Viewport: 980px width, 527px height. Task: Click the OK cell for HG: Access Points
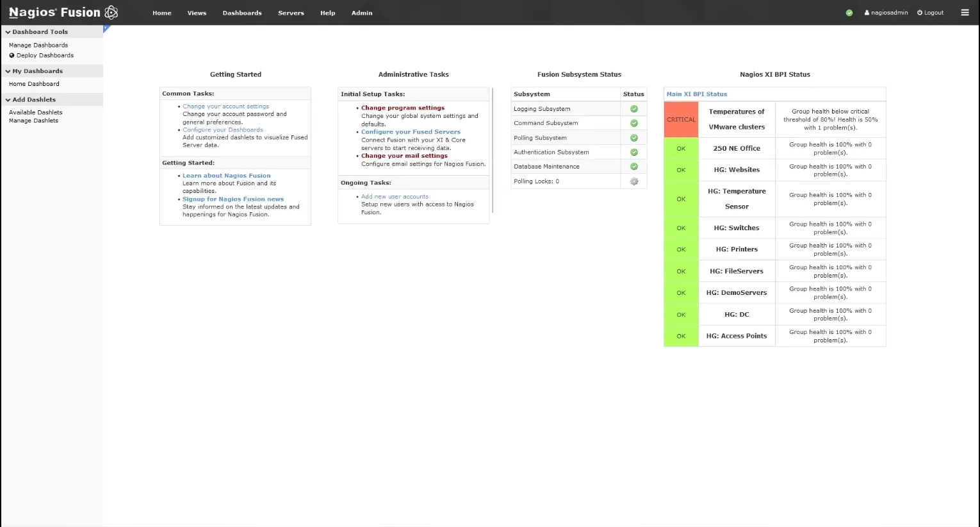tap(681, 336)
